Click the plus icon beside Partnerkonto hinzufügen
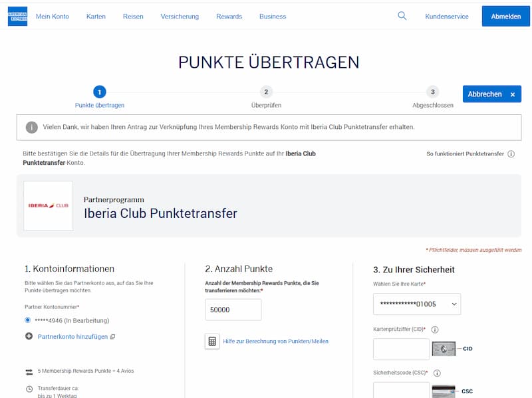Viewport: 532px width, 398px height. (29, 336)
